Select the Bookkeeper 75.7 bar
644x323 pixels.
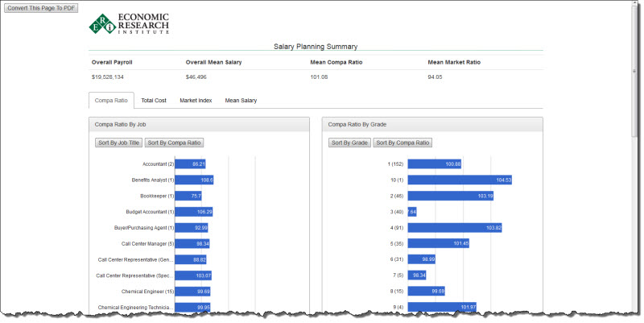tap(188, 196)
